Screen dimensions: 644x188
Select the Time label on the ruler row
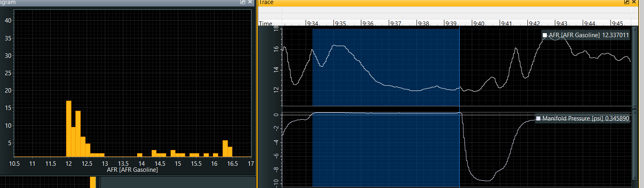(x=265, y=23)
